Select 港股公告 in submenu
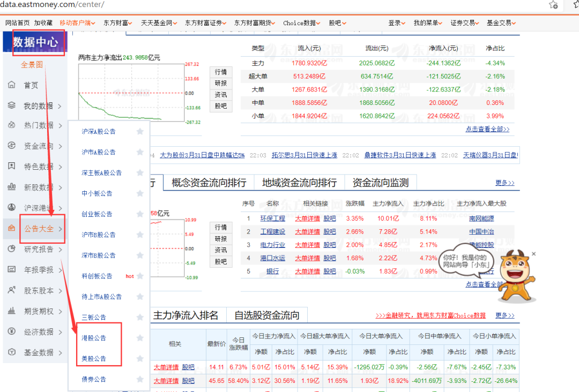 pos(94,338)
